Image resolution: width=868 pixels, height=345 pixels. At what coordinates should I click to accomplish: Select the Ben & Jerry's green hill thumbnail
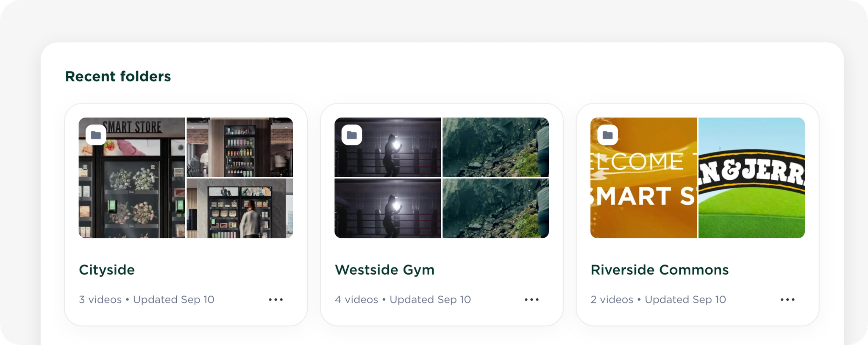pos(752,178)
